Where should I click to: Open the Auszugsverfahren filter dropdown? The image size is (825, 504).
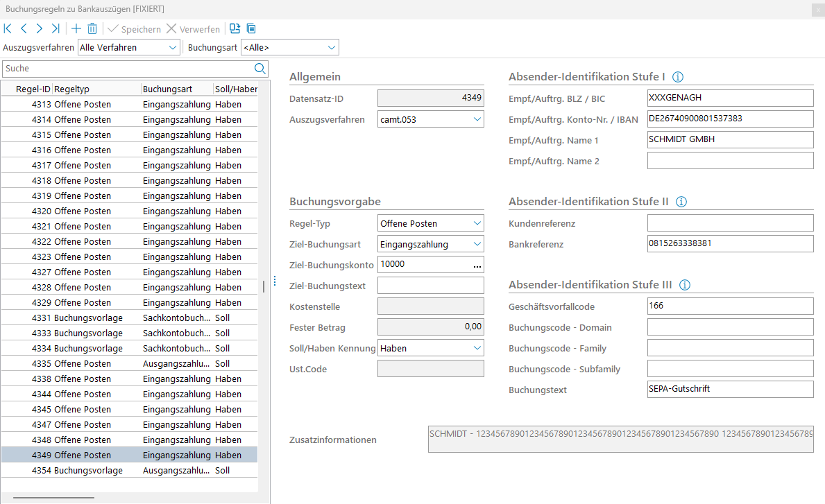tap(173, 48)
